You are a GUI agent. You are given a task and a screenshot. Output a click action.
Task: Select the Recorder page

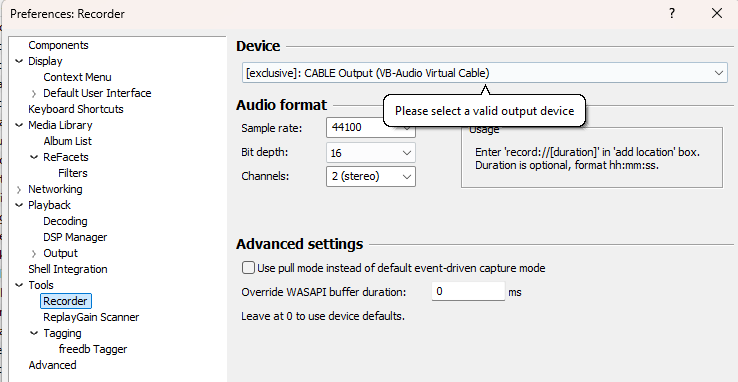[x=65, y=301]
